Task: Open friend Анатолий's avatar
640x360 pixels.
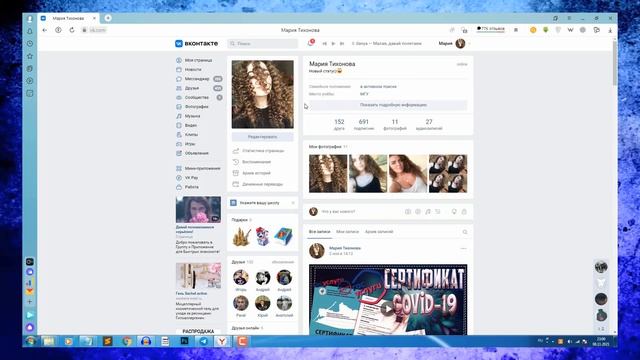Action: pos(284,304)
